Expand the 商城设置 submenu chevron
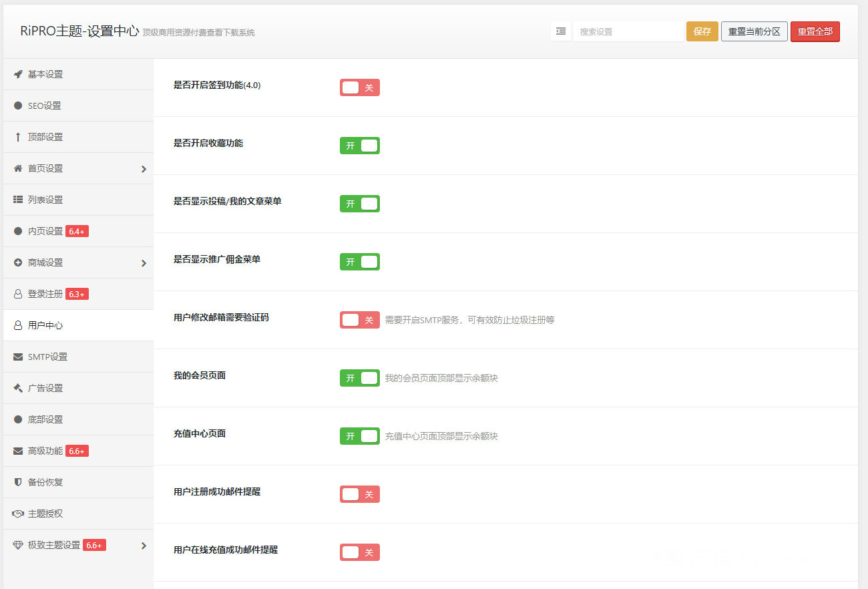868x589 pixels. (144, 263)
